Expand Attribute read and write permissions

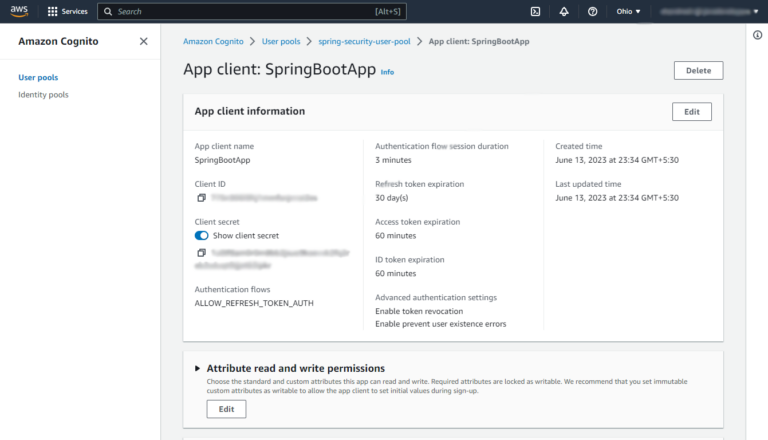(197, 369)
